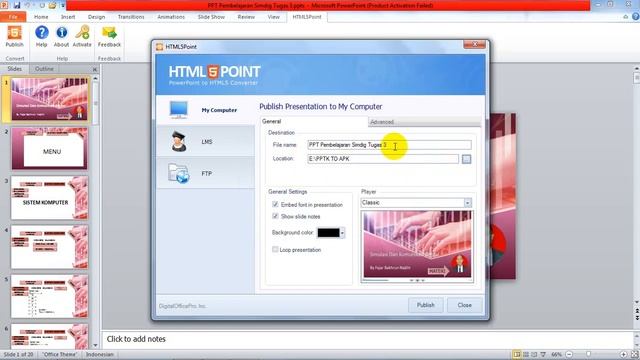640x360 pixels.
Task: Open the View ribbon tab
Action: 273,17
